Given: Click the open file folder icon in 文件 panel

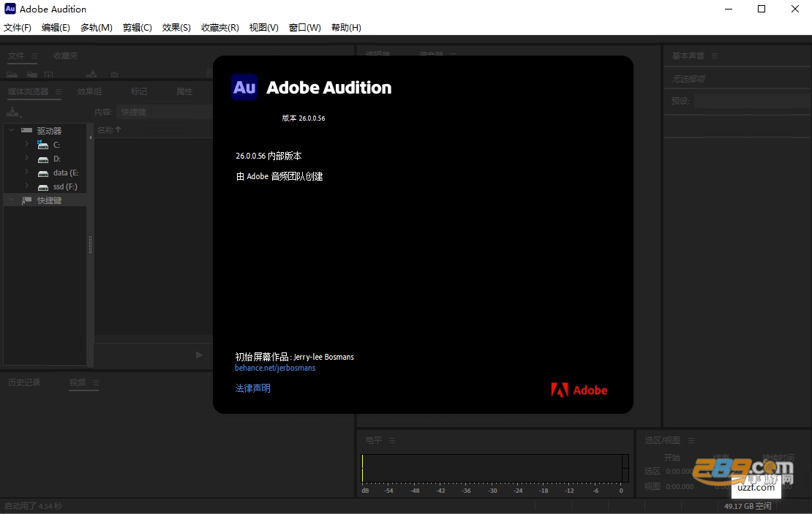Looking at the screenshot, I should 12,75.
